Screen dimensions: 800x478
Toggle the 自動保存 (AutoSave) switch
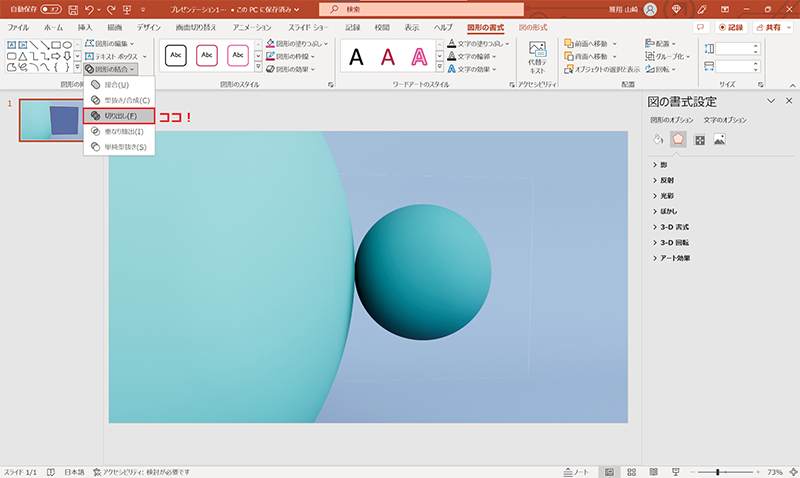pos(51,9)
